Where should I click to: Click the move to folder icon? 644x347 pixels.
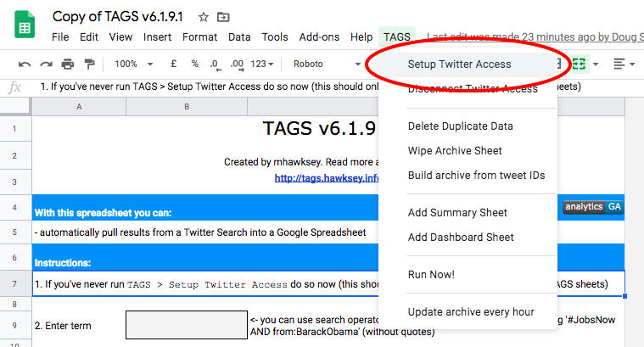click(x=223, y=17)
